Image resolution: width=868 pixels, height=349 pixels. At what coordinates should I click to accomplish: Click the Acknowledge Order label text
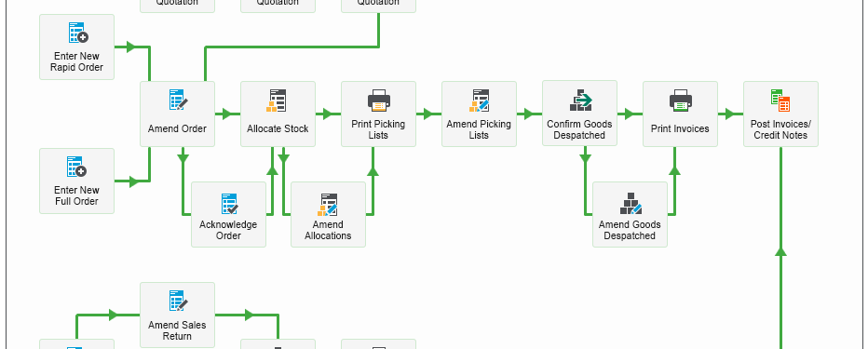click(x=228, y=230)
